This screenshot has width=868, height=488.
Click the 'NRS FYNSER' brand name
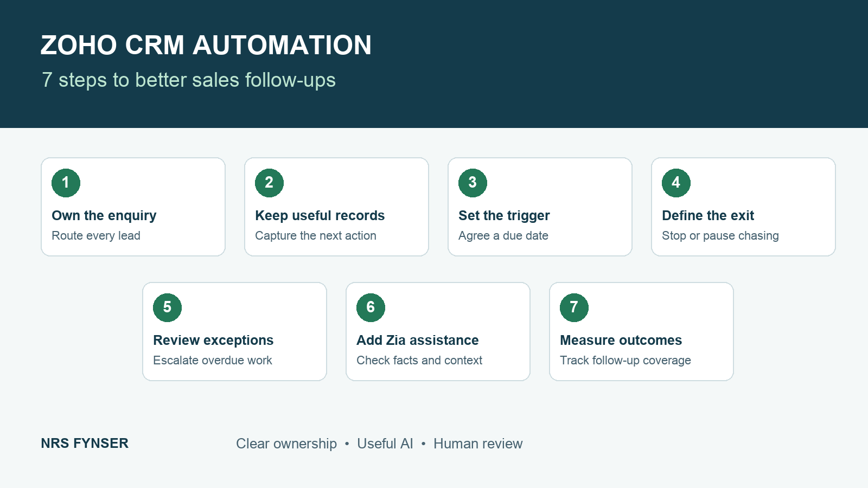coord(85,444)
